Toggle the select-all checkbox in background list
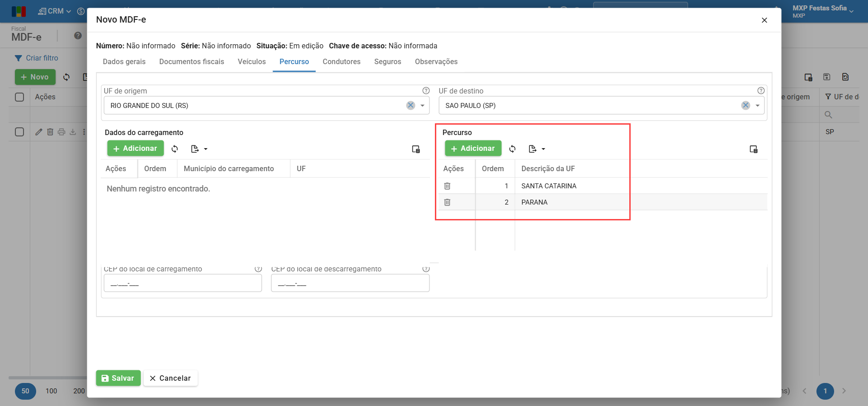 click(x=19, y=97)
